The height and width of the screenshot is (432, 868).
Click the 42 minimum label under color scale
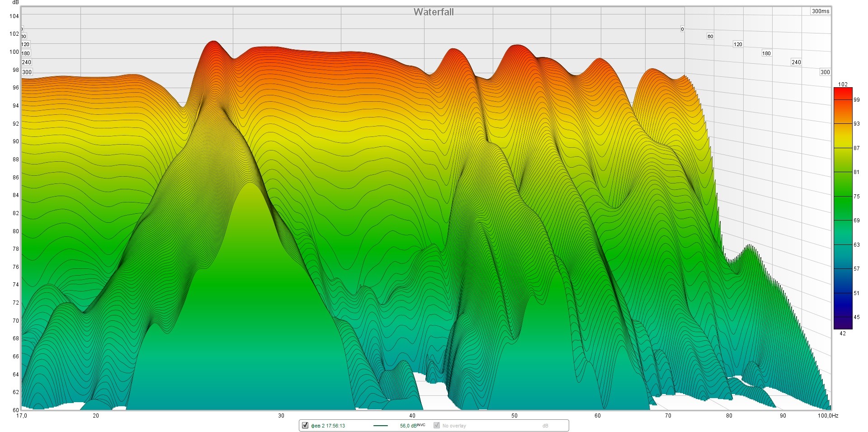842,333
